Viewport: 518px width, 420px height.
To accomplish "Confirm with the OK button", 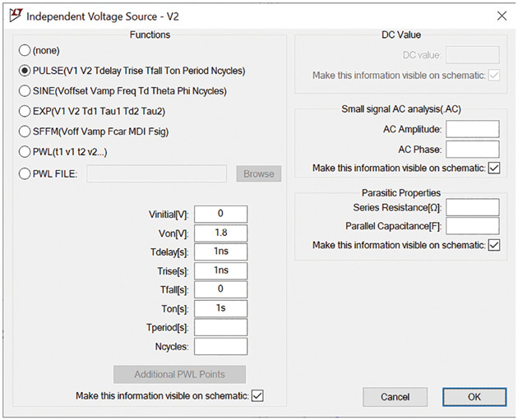I will 474,397.
